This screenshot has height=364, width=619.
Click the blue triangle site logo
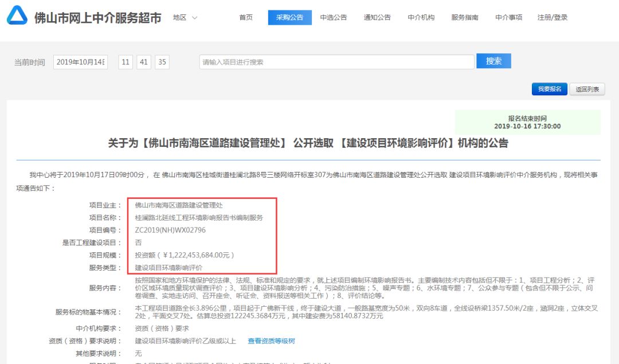[17, 15]
